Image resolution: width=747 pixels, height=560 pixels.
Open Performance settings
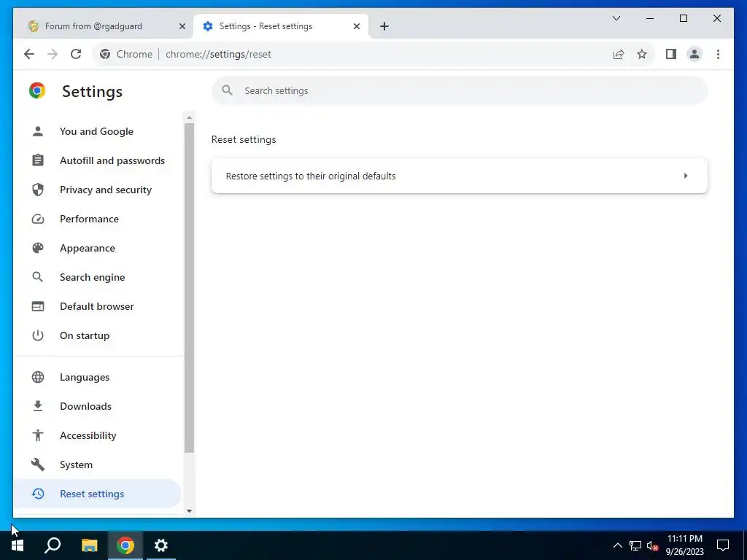point(97,219)
